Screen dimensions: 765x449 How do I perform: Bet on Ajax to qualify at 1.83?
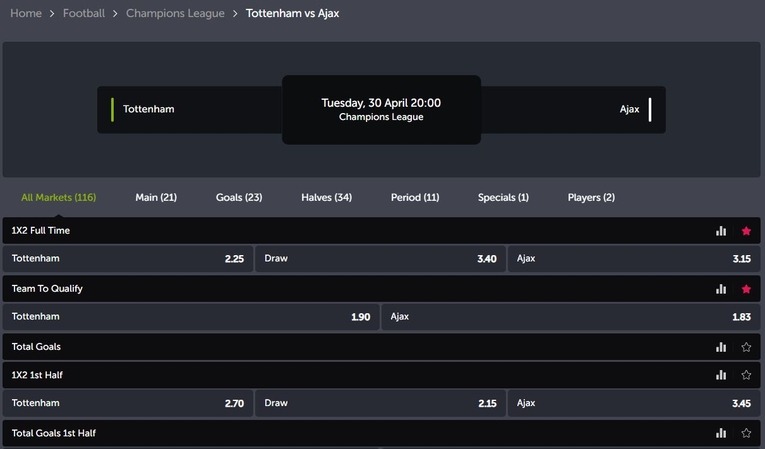click(x=571, y=317)
